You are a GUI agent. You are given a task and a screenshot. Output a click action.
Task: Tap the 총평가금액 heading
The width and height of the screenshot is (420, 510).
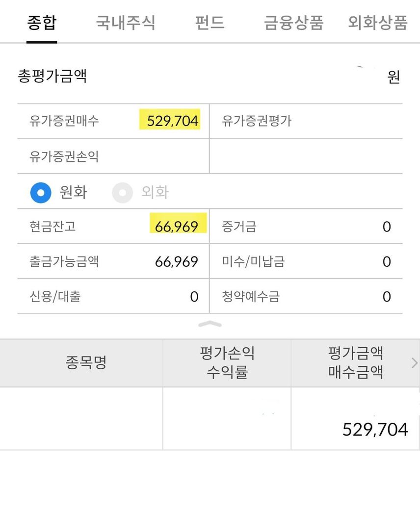click(x=52, y=76)
